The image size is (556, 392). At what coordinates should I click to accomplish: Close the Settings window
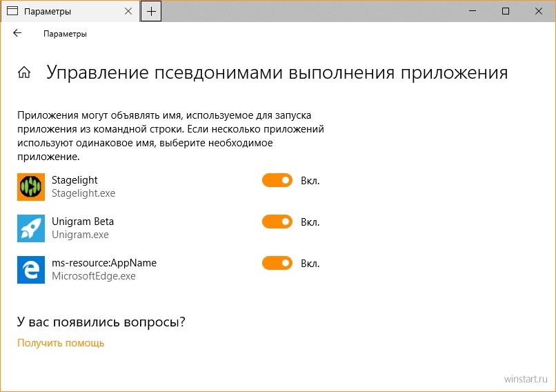tap(539, 11)
